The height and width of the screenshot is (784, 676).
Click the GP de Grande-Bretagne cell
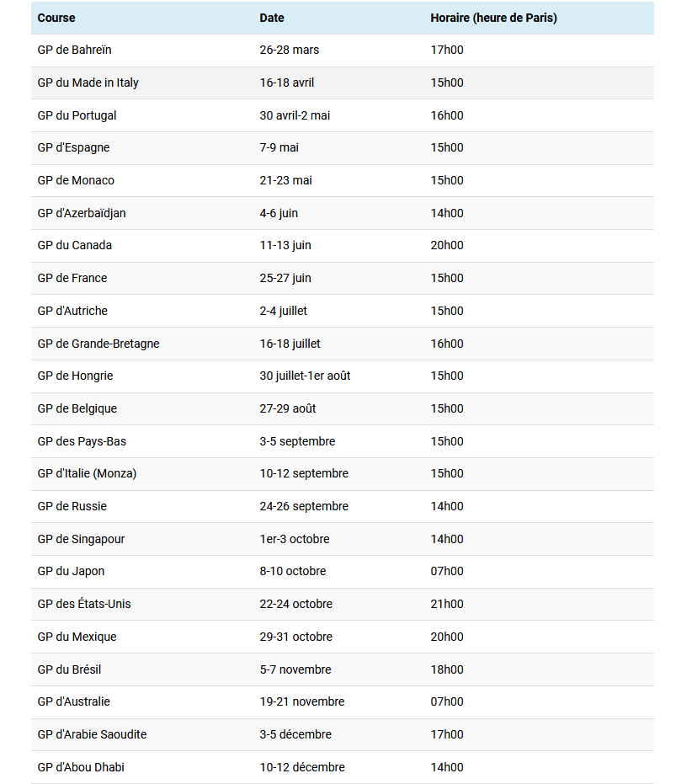coord(98,344)
